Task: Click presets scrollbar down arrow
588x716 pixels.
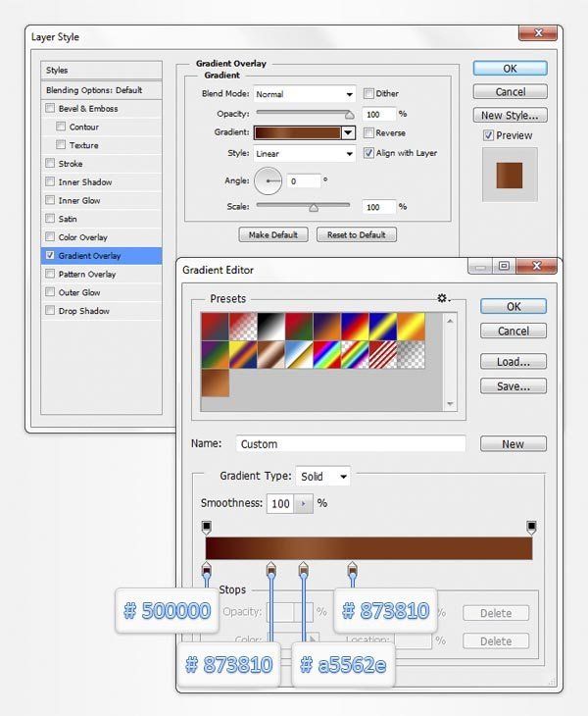Action: coord(450,404)
